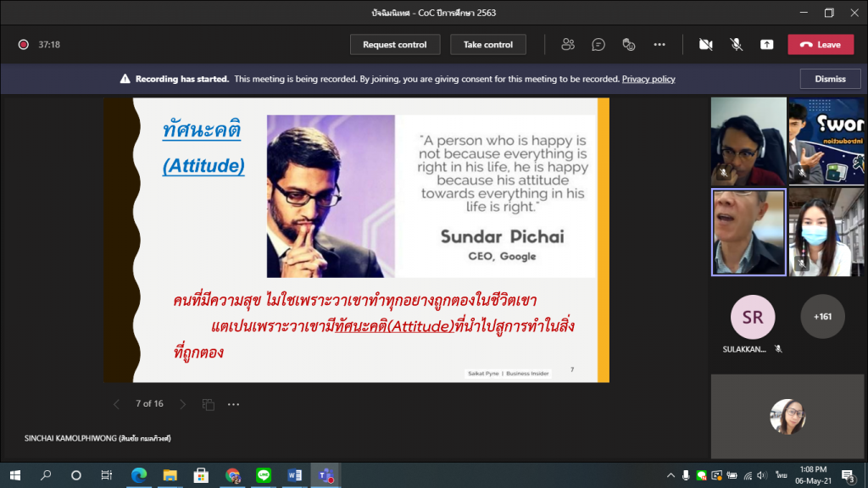Click the Microsoft Teams taskbar icon
The height and width of the screenshot is (488, 868).
(x=325, y=475)
